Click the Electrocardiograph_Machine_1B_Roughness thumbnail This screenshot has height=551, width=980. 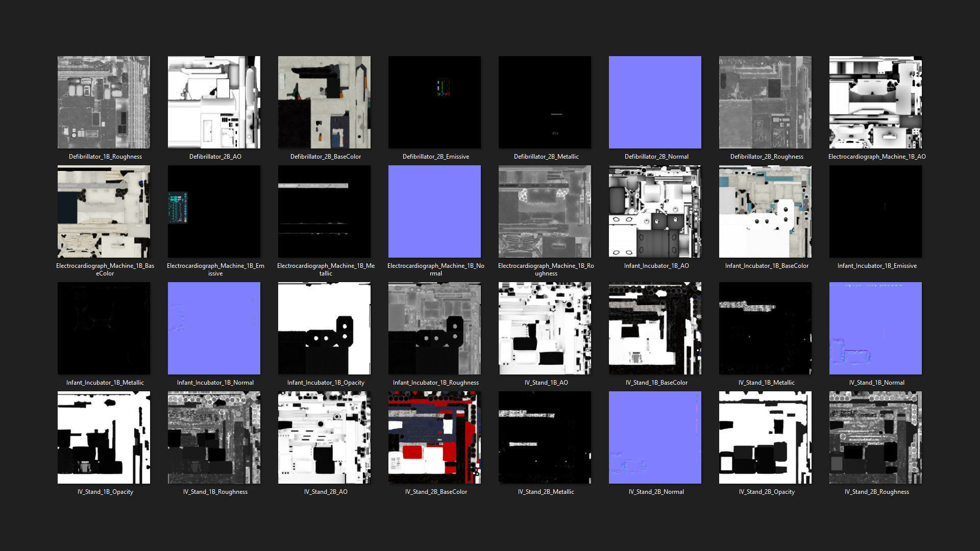pos(545,211)
